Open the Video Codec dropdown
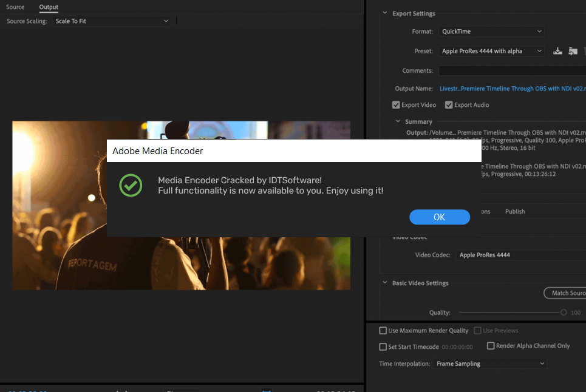Image resolution: width=586 pixels, height=392 pixels. point(521,255)
